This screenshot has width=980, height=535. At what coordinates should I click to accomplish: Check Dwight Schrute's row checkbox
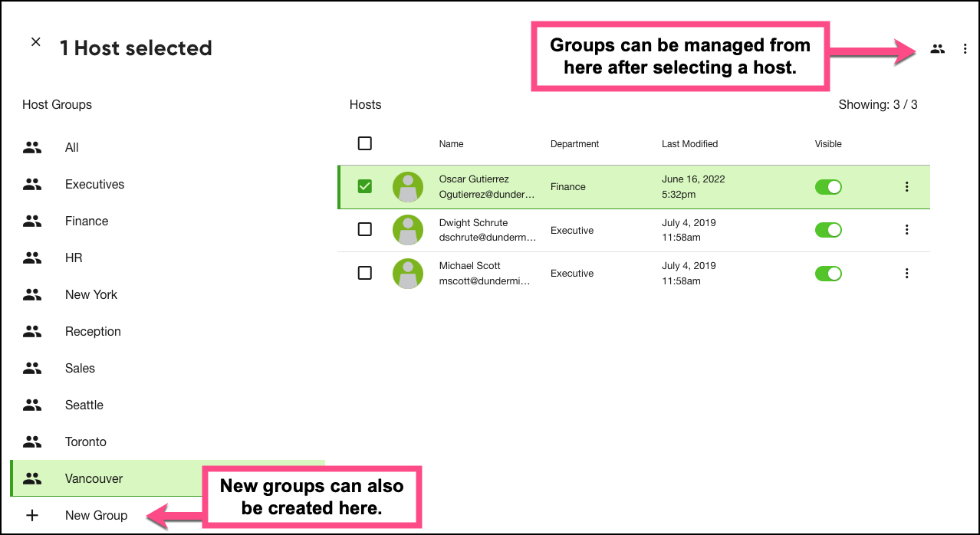click(365, 229)
